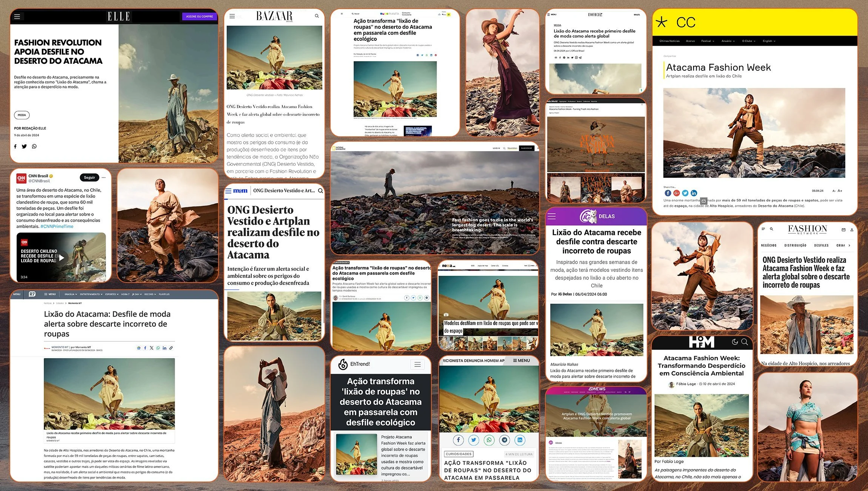Click the Bazaar search magnifier icon
The width and height of the screenshot is (868, 491).
tap(317, 16)
